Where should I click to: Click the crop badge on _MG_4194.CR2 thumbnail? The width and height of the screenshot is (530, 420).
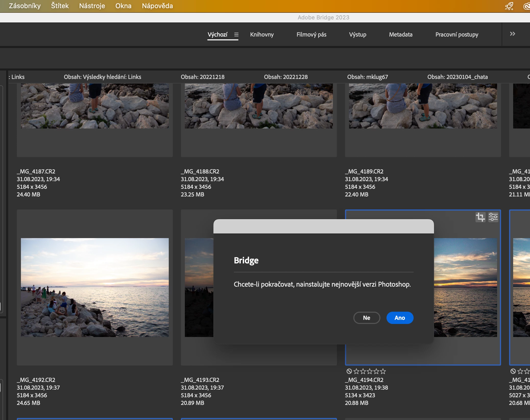click(480, 217)
